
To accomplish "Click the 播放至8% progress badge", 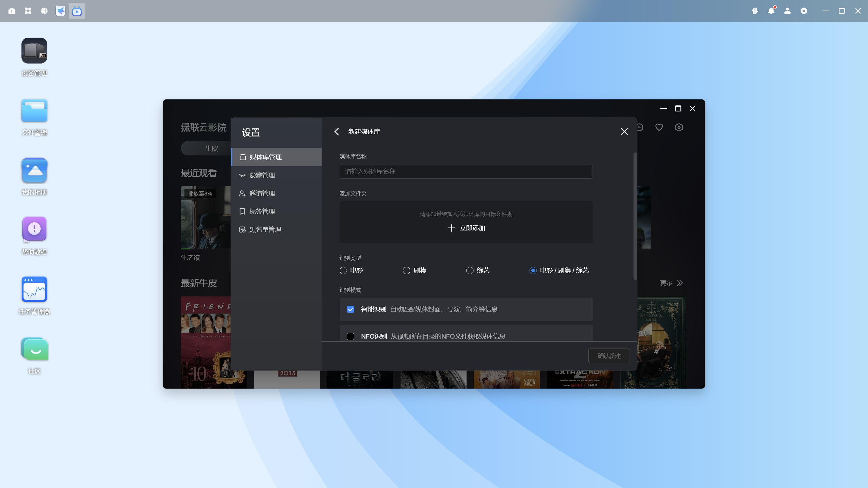I will [x=200, y=193].
